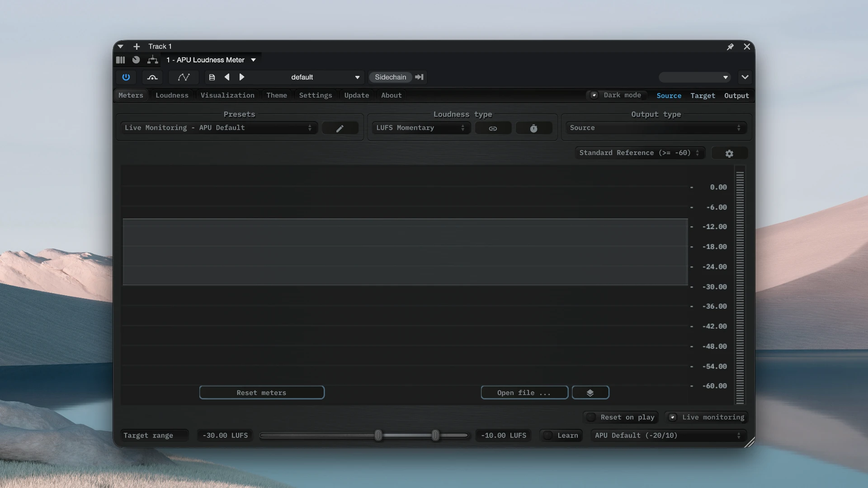Click the -10.00 LUFS upper range field
This screenshot has width=868, height=488.
[504, 436]
